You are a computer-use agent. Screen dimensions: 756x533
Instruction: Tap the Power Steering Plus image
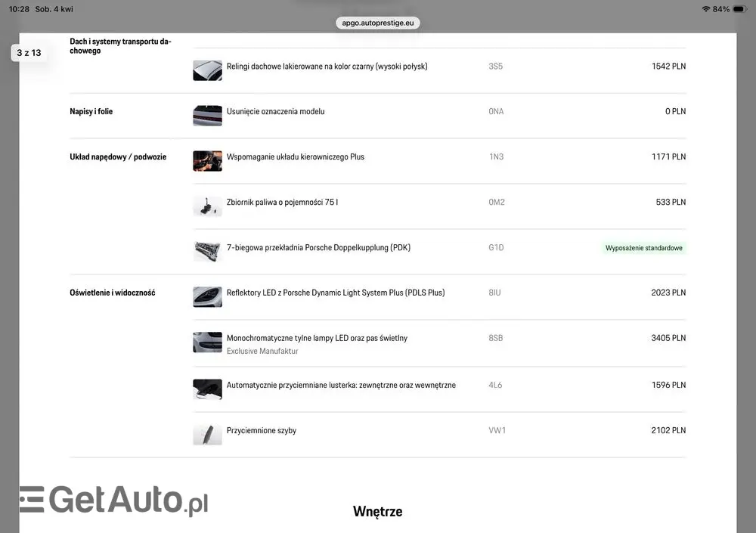point(207,161)
